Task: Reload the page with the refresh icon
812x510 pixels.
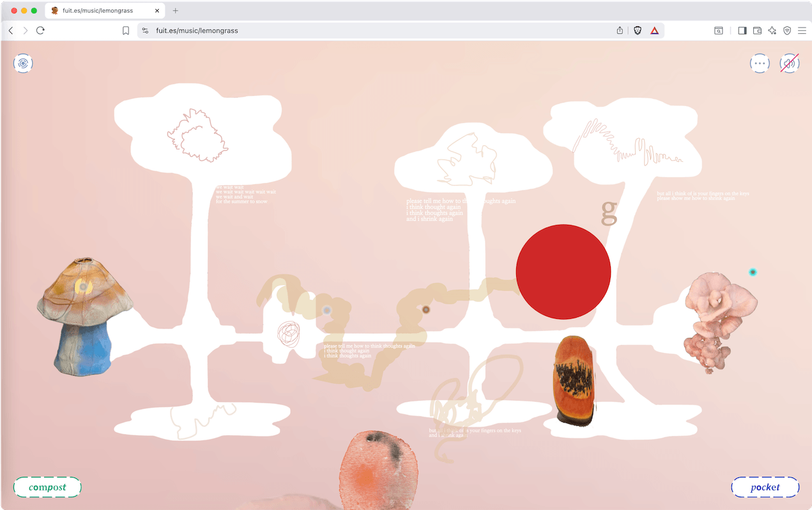Action: tap(40, 30)
